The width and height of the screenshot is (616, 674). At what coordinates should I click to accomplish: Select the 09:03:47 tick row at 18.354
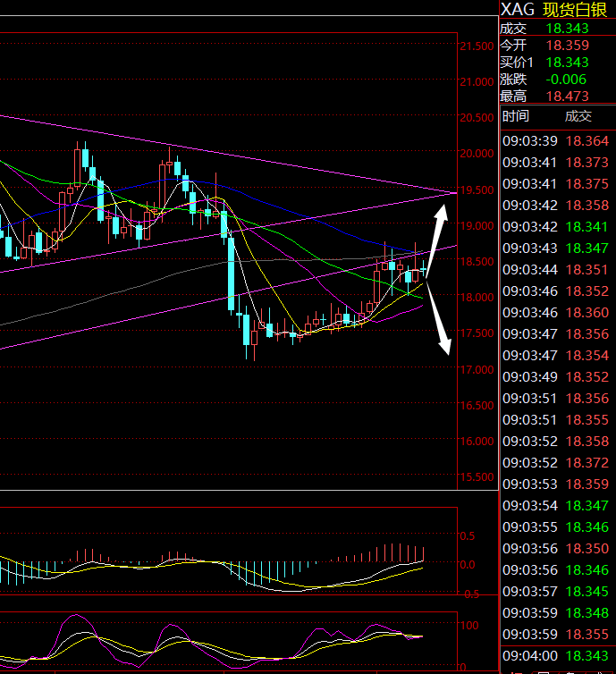pyautogui.click(x=556, y=356)
